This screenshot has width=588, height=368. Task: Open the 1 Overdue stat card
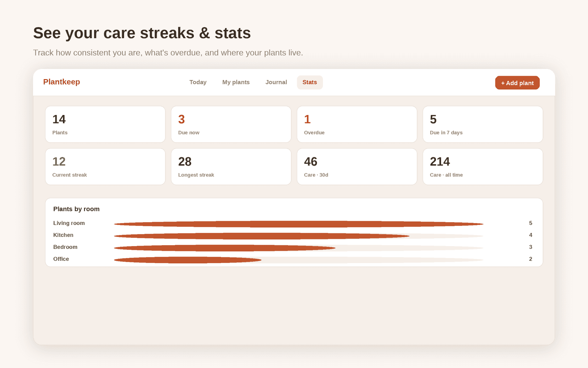[357, 124]
